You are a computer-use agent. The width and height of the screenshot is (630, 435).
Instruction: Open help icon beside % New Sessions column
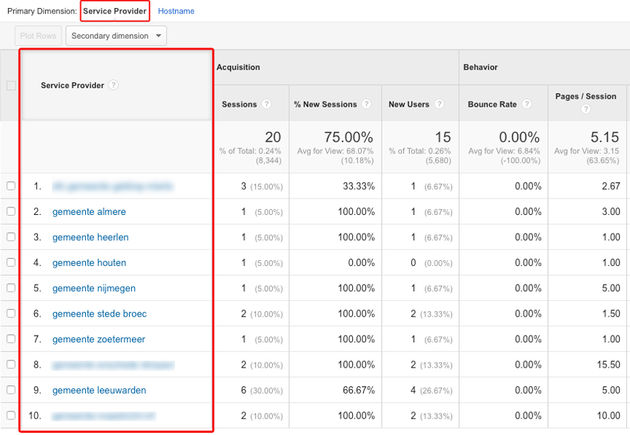(366, 104)
